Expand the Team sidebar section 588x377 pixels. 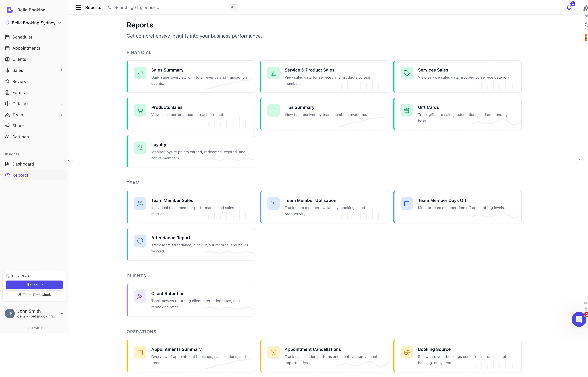(x=61, y=115)
